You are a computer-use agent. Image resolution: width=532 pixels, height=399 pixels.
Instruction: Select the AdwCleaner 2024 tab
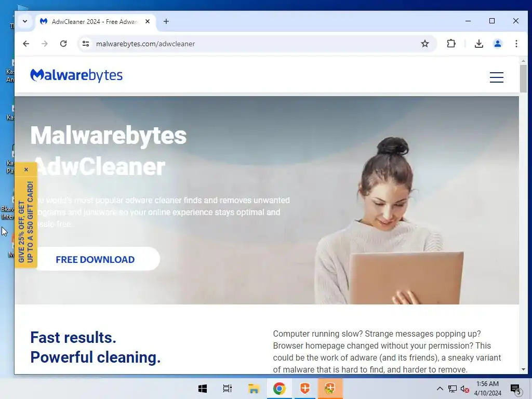coord(95,22)
